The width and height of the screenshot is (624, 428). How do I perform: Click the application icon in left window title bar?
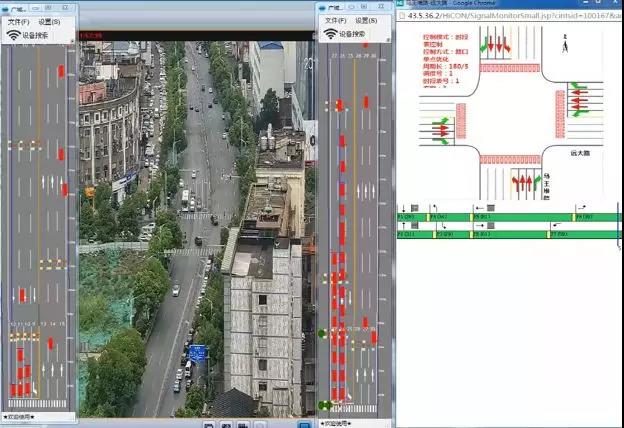[x=5, y=7]
